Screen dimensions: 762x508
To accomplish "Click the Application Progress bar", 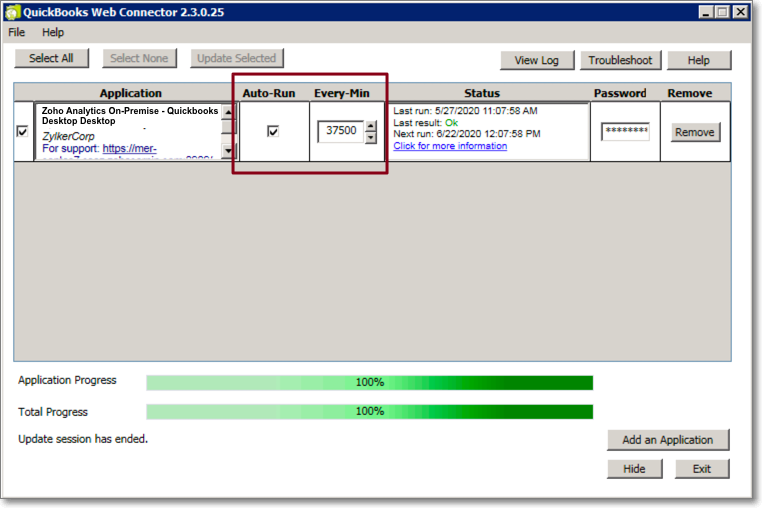I will click(369, 383).
